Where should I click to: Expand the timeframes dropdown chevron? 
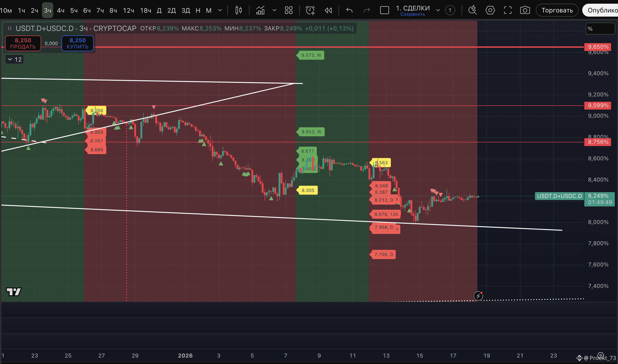(x=220, y=10)
